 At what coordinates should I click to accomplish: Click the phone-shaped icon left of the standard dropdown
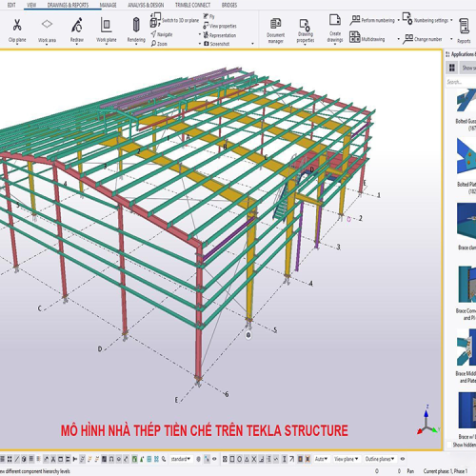(164, 459)
